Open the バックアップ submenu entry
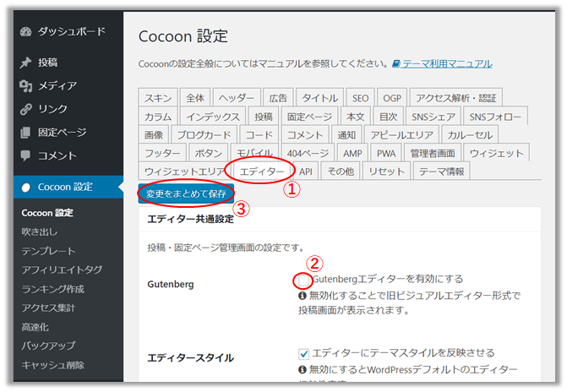The width and height of the screenshot is (567, 392). coord(48,346)
